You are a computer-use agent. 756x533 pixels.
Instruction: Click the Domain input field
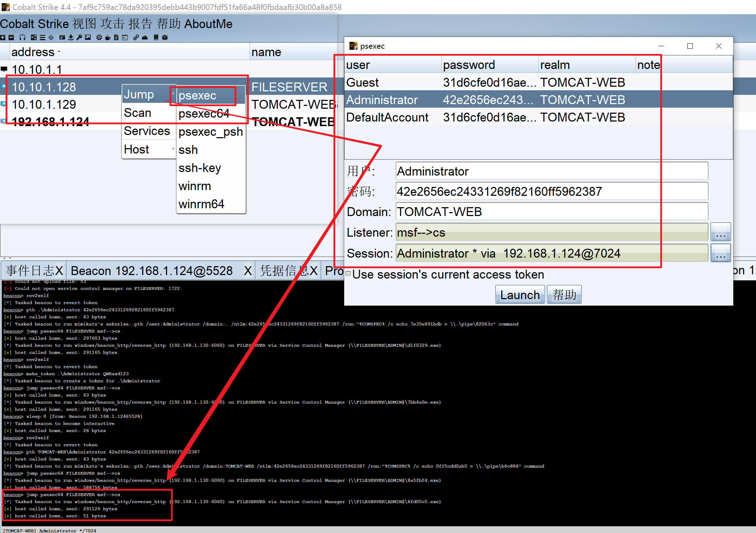[551, 212]
